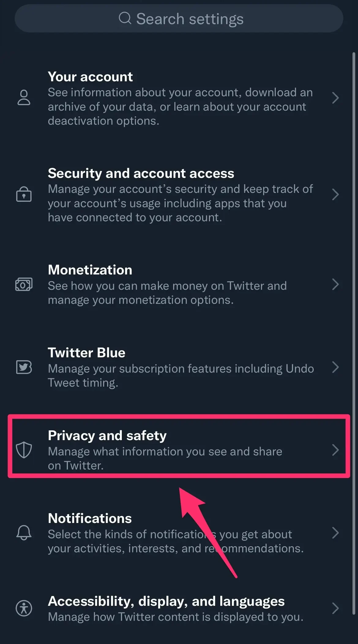
Task: Click the chevron on Privacy and safety row
Action: click(336, 450)
